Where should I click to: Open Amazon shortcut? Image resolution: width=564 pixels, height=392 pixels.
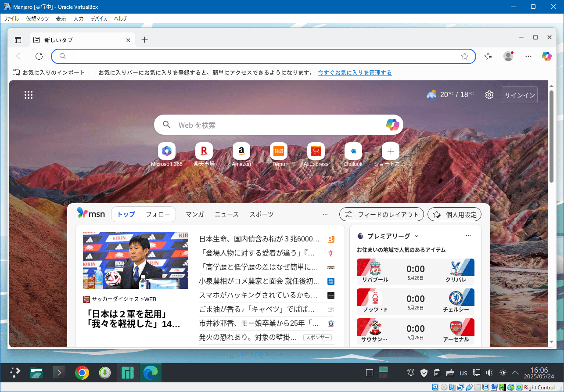coord(241,155)
